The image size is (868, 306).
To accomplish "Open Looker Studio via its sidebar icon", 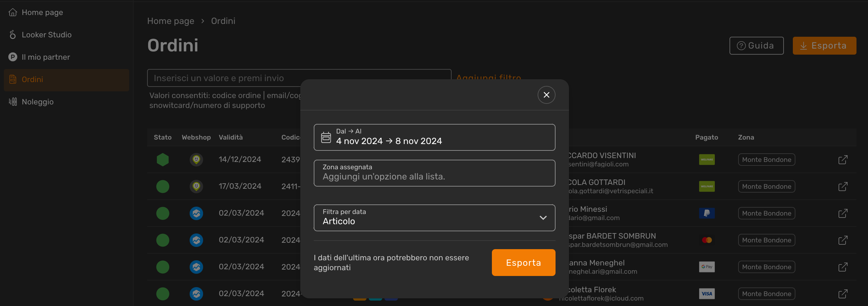I will pos(13,34).
